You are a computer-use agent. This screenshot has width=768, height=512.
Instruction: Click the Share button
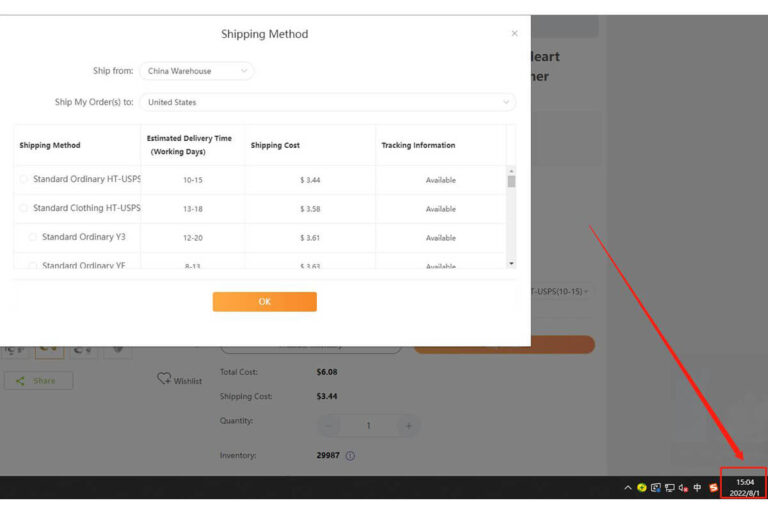click(x=38, y=381)
